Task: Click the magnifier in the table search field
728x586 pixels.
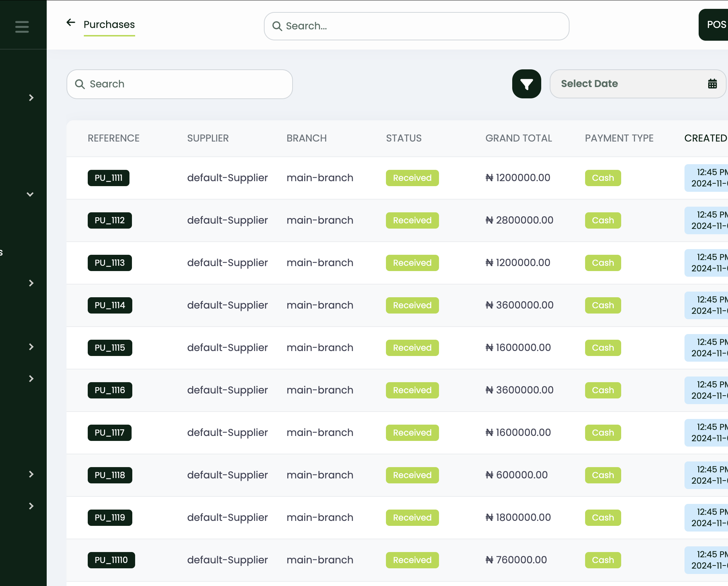Action: click(x=80, y=84)
